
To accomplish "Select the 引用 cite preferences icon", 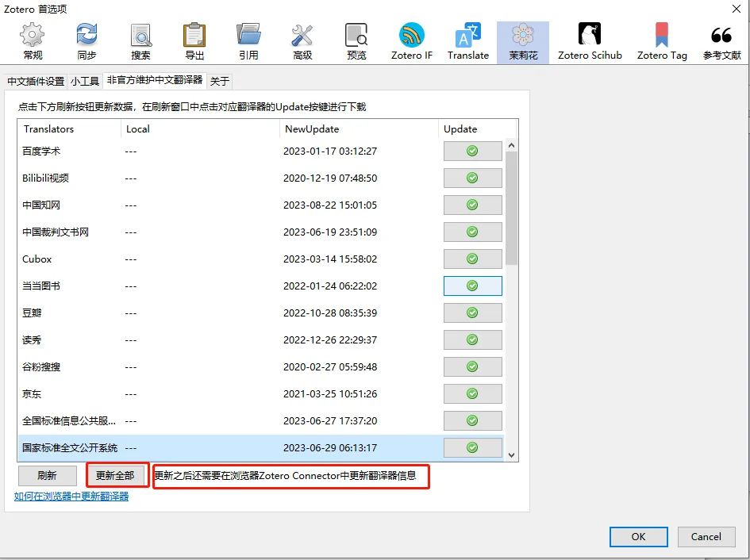I will click(x=248, y=42).
